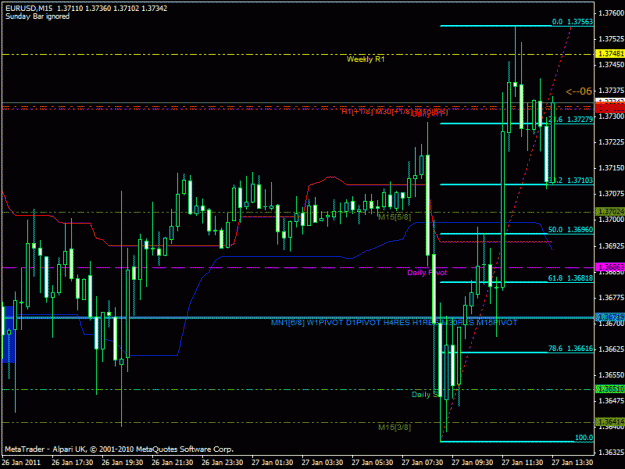
Task: Click the "26 Jan 19:30" time axis label
Action: click(x=122, y=463)
